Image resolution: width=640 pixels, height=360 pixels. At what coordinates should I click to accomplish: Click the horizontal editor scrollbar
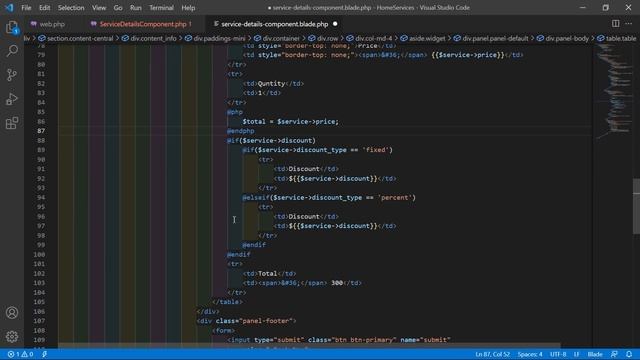[309, 345]
